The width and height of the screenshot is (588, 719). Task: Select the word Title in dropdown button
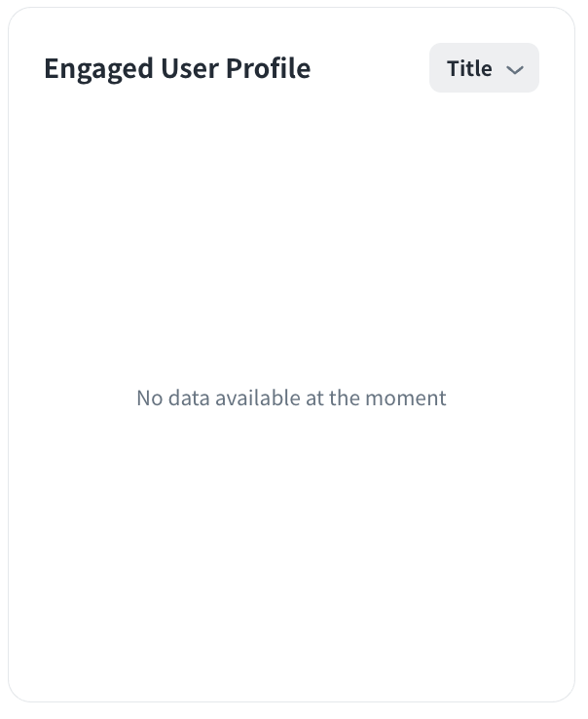coord(469,68)
